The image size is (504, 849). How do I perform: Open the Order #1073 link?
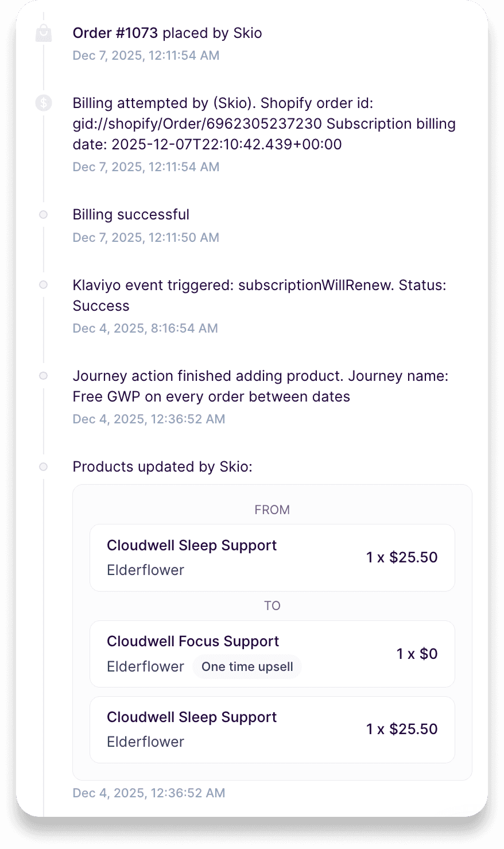point(115,33)
